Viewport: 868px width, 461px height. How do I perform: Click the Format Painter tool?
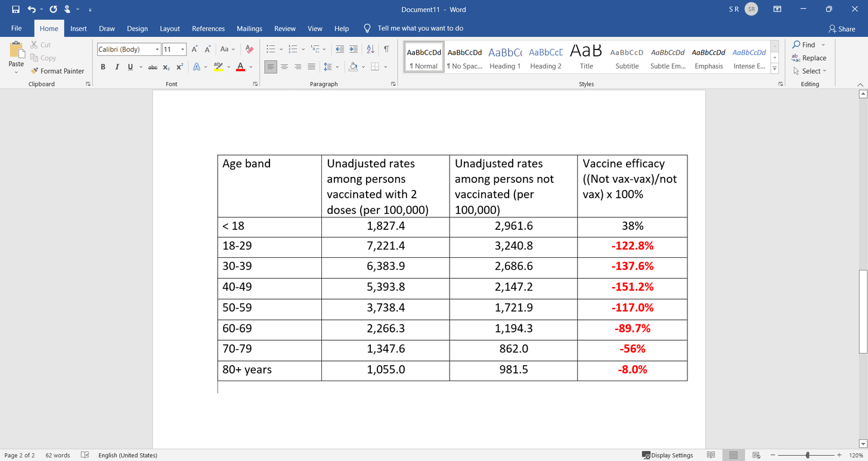click(58, 71)
